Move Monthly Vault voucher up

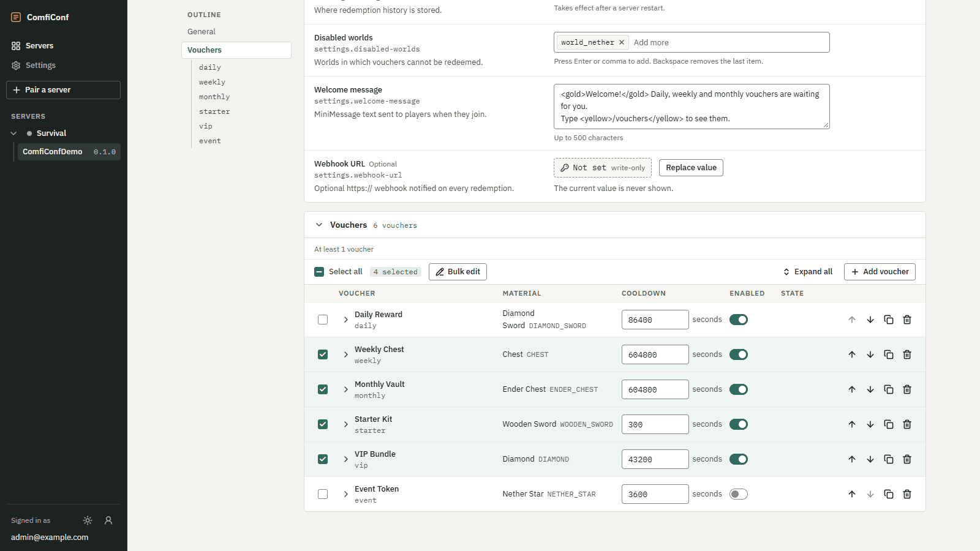[852, 389]
